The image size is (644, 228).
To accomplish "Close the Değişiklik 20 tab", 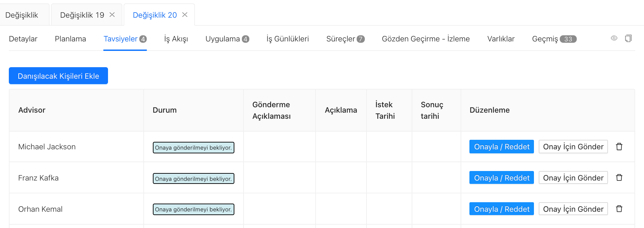I will click(185, 15).
